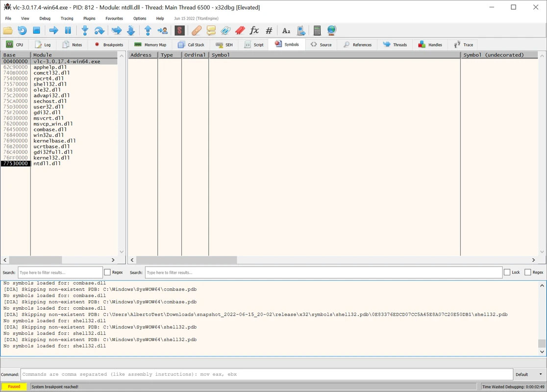Switch to the References tab
Screen dimensions: 547x392
click(358, 45)
